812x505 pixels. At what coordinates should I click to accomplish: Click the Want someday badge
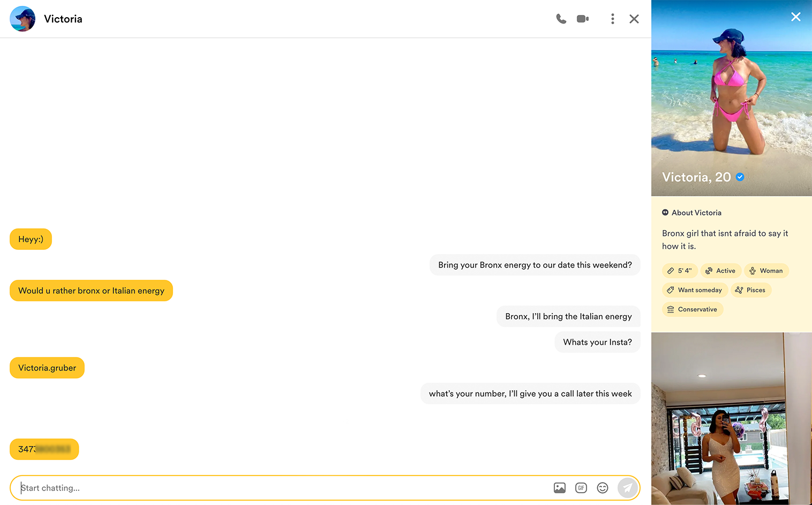(x=695, y=290)
